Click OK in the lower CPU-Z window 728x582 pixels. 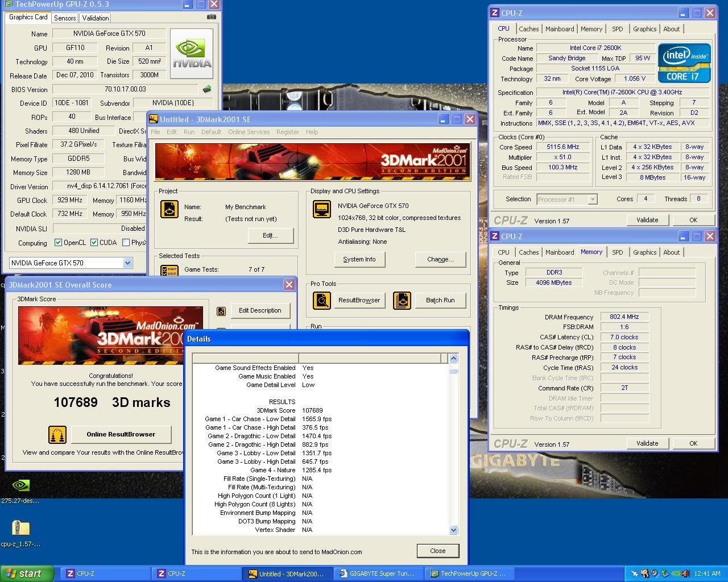[693, 443]
